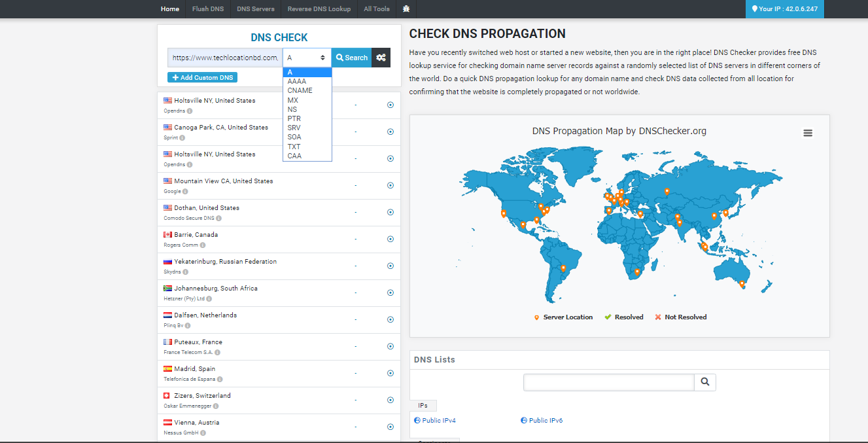Click the DNS Lists search input field

pyautogui.click(x=608, y=382)
